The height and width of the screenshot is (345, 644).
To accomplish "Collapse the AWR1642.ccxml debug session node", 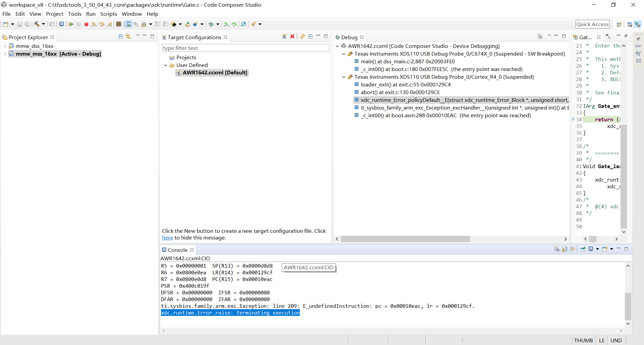I will (337, 46).
